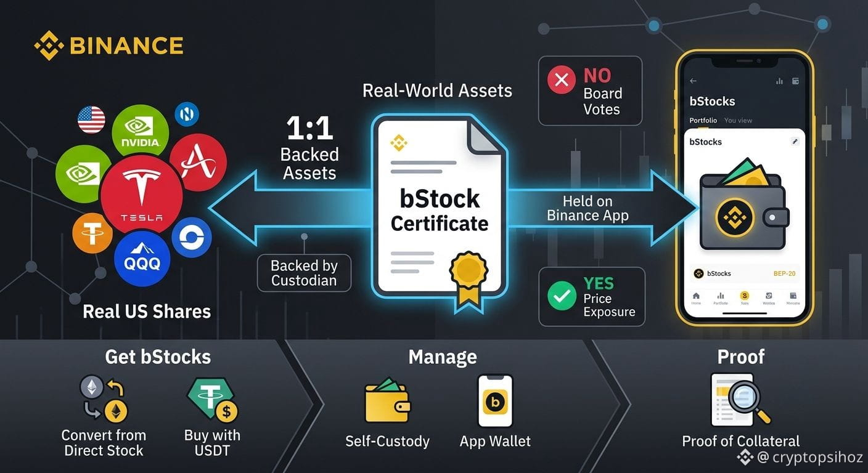Click the Held on Binance App text
Image resolution: width=868 pixels, height=473 pixels.
tap(588, 208)
